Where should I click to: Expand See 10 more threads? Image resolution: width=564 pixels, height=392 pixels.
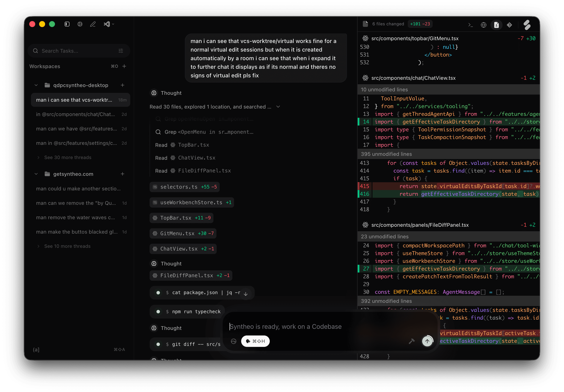point(67,246)
